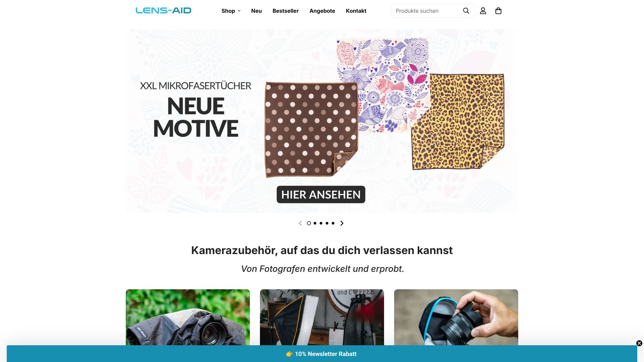Open the lens pouch product thumbnail
The height and width of the screenshot is (362, 644).
point(456,317)
